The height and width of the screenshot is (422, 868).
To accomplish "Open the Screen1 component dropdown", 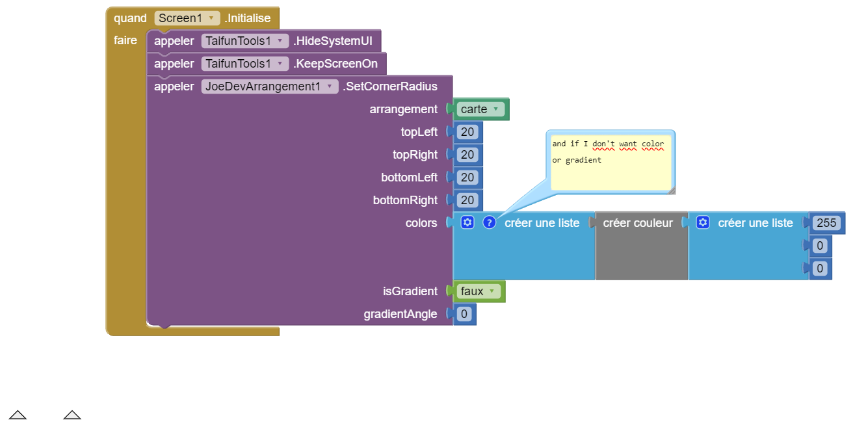I will [x=187, y=18].
